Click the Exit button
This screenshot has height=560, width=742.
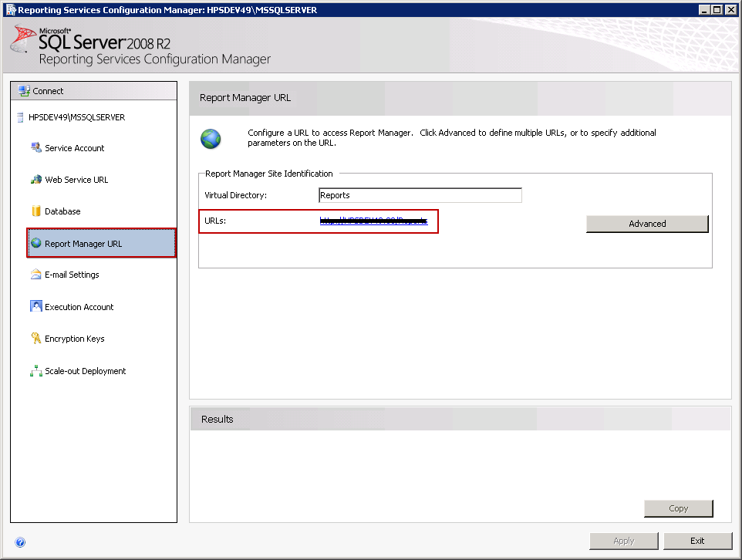(697, 541)
